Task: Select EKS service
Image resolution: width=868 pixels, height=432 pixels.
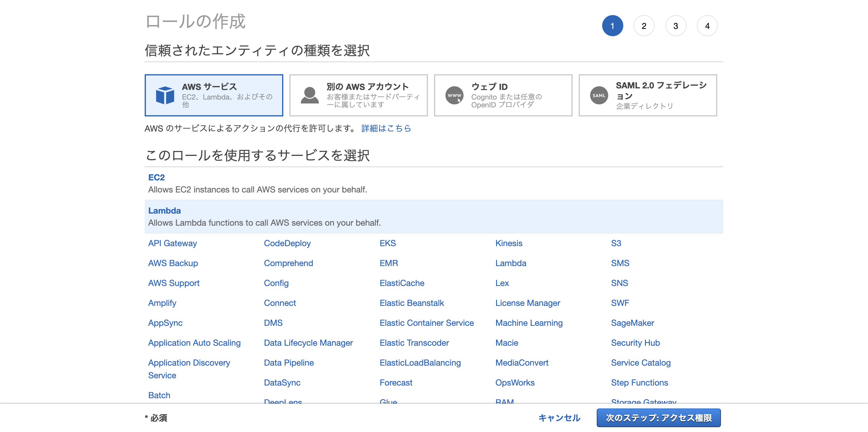Action: tap(388, 243)
